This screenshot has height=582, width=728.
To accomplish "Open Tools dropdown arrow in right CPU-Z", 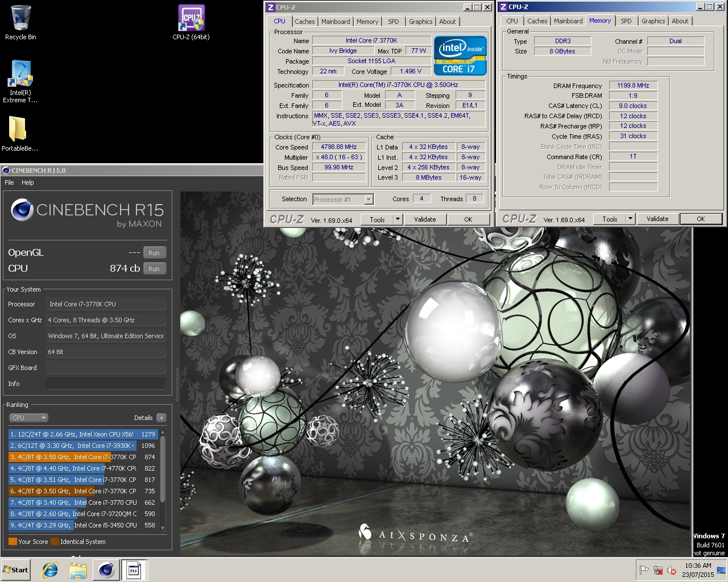I will click(630, 219).
